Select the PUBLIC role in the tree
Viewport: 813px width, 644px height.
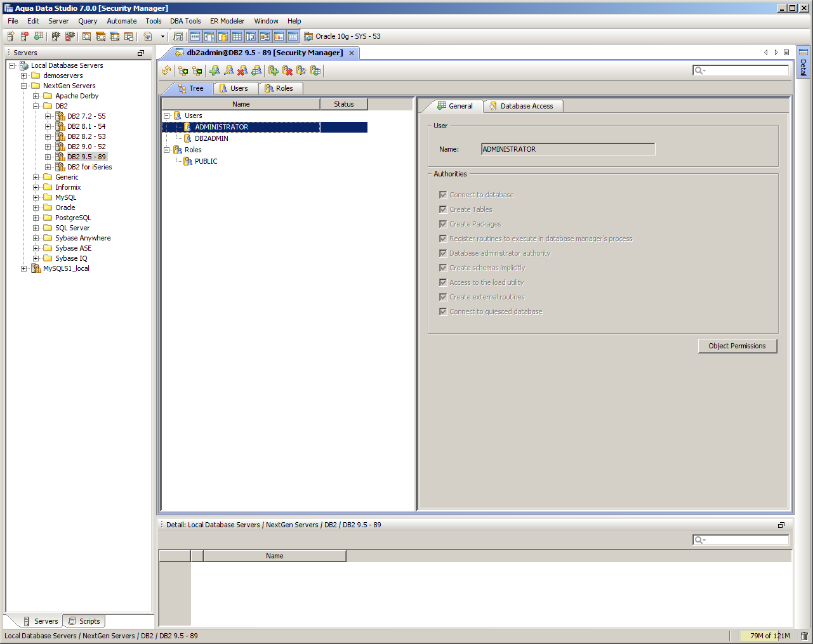(206, 161)
